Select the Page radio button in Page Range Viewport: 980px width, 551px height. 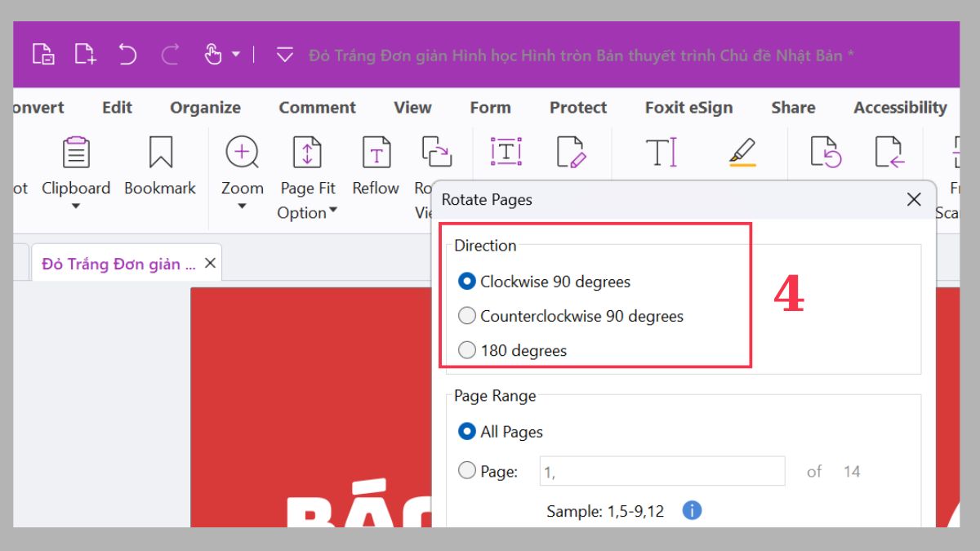(467, 469)
